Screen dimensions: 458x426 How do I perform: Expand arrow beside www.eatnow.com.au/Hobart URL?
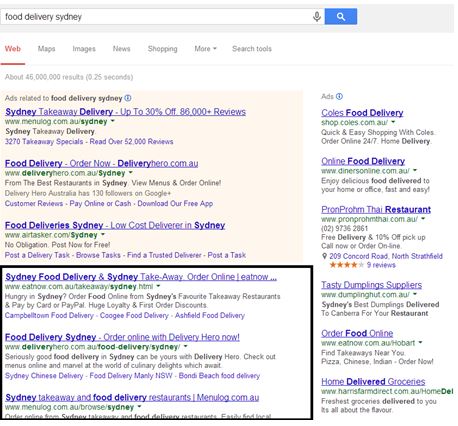[420, 342]
